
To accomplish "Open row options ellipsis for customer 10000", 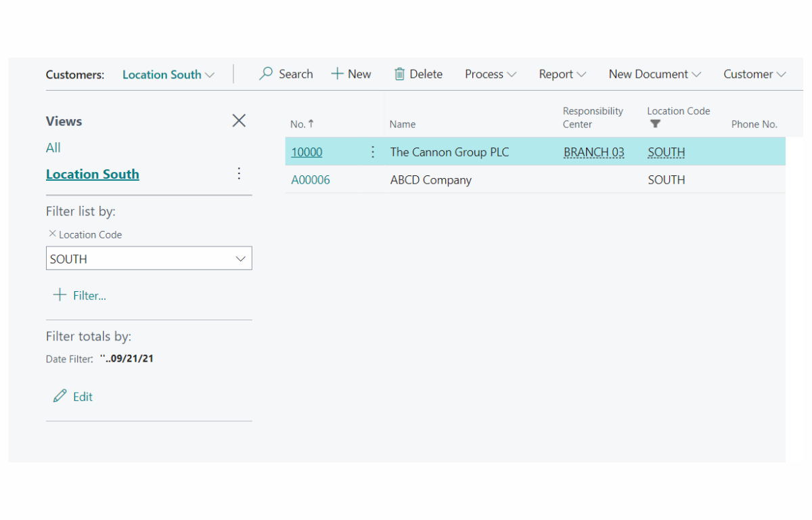I will coord(372,152).
